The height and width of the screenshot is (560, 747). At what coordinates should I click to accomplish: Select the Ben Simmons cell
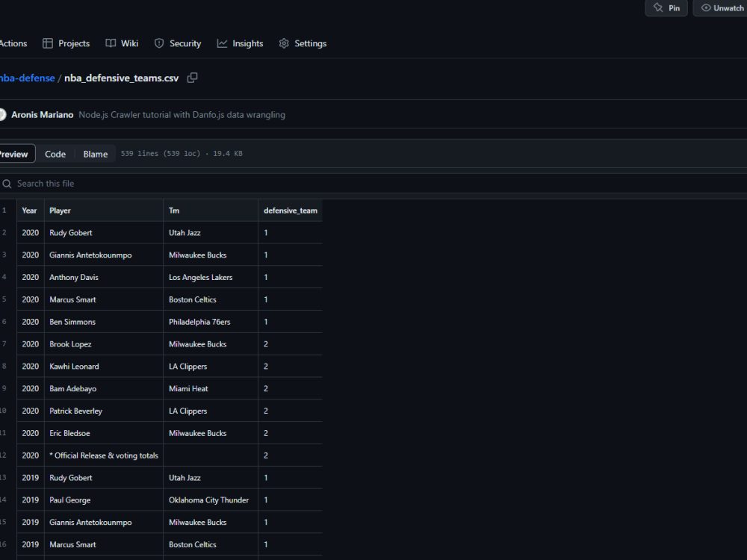pyautogui.click(x=104, y=322)
